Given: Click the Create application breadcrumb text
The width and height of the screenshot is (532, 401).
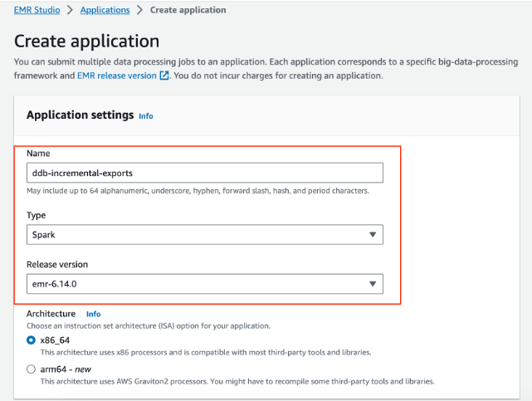Looking at the screenshot, I should point(188,10).
